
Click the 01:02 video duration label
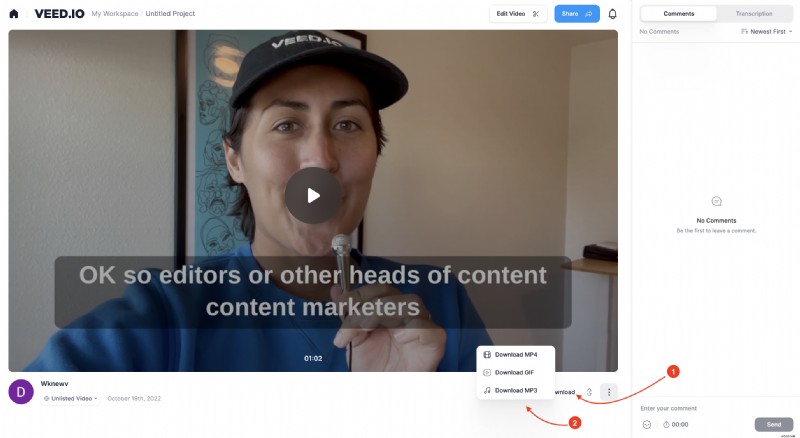click(313, 358)
